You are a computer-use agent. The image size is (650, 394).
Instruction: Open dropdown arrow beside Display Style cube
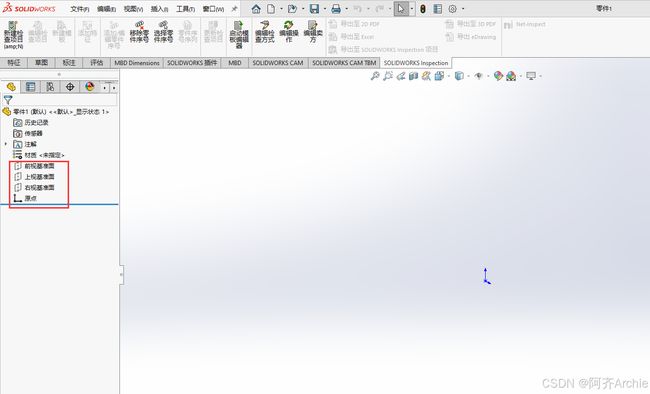468,76
